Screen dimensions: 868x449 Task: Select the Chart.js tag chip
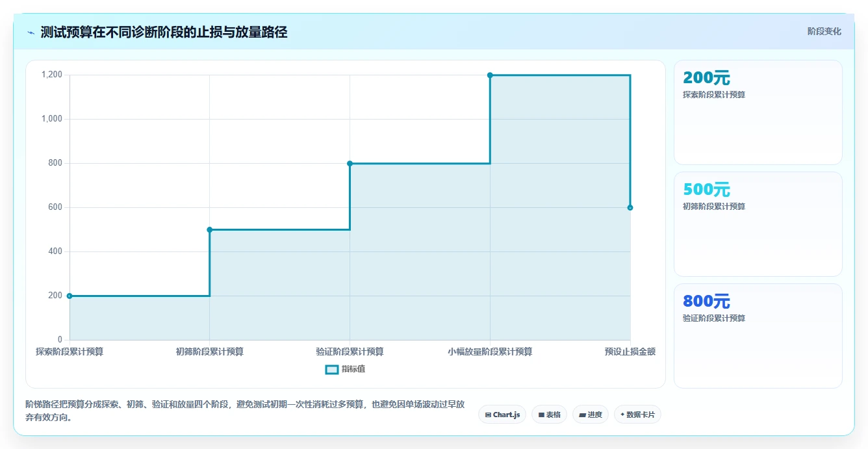[502, 415]
